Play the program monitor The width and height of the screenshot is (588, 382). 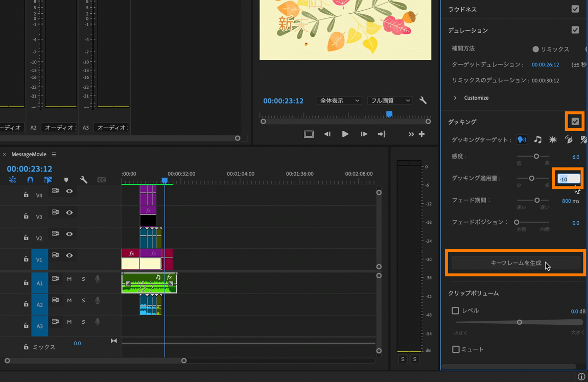click(x=345, y=134)
